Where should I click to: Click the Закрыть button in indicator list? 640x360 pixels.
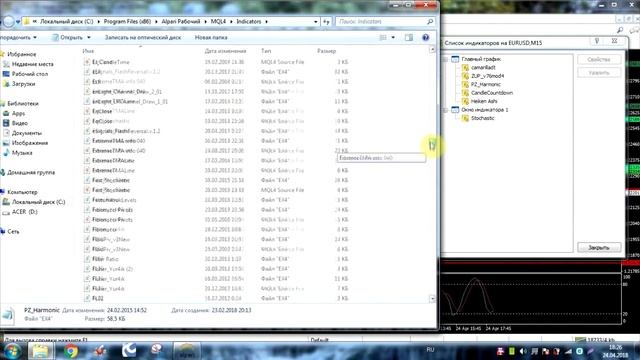click(x=599, y=248)
